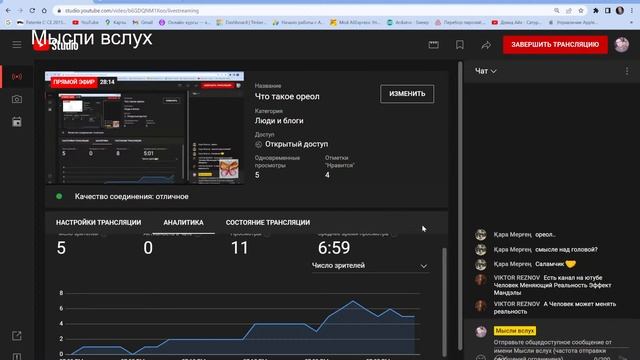
Task: Expand the Чат dropdown chevron
Action: tap(493, 71)
